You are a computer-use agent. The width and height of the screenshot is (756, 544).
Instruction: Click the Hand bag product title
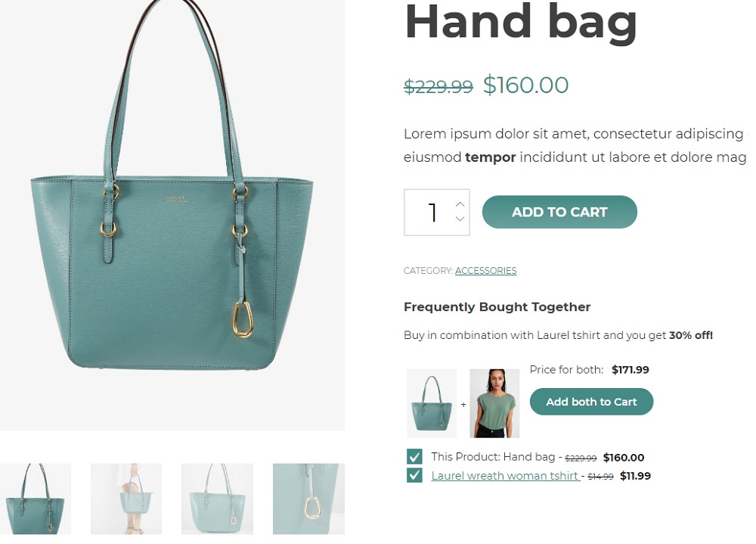(x=521, y=23)
